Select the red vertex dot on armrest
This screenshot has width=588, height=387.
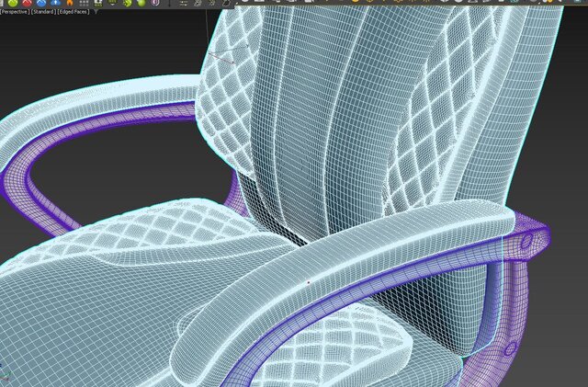click(x=309, y=282)
